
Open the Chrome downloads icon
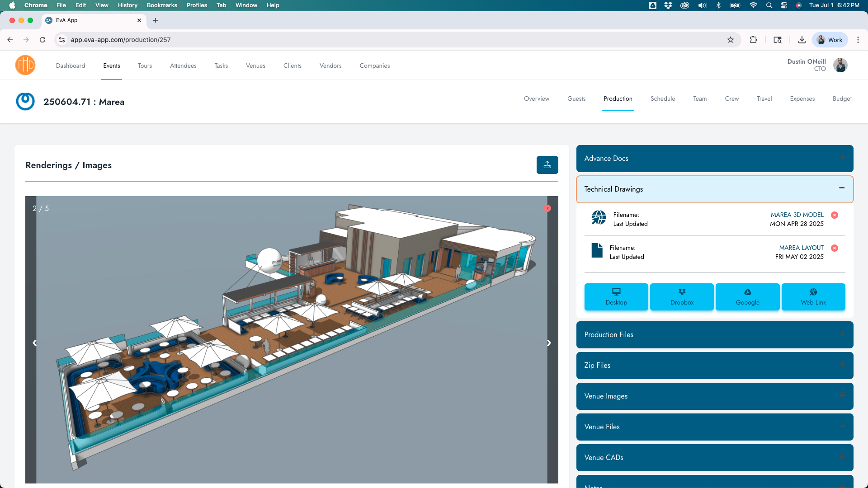[x=802, y=40]
